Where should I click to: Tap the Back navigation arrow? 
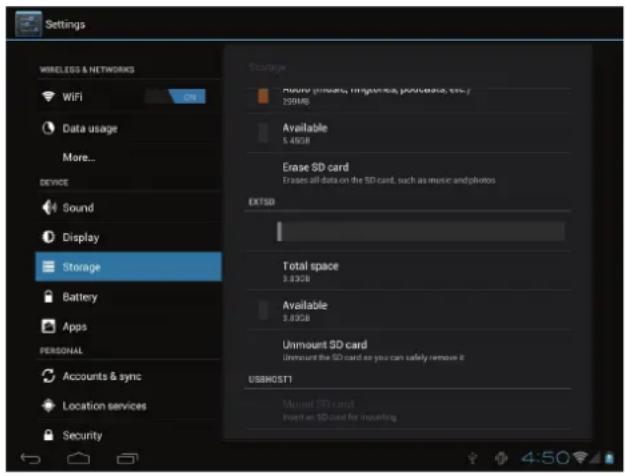coord(31,458)
